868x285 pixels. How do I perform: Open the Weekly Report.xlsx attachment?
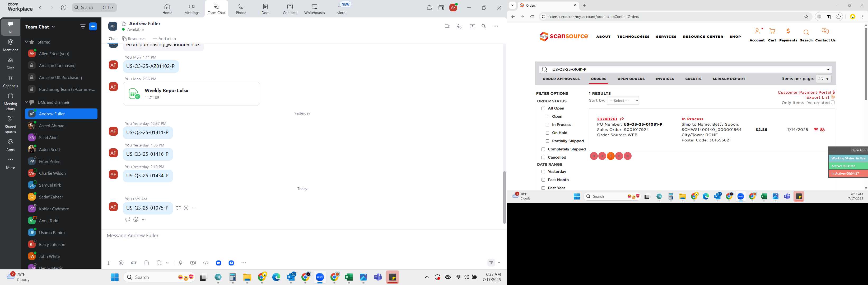(x=192, y=94)
